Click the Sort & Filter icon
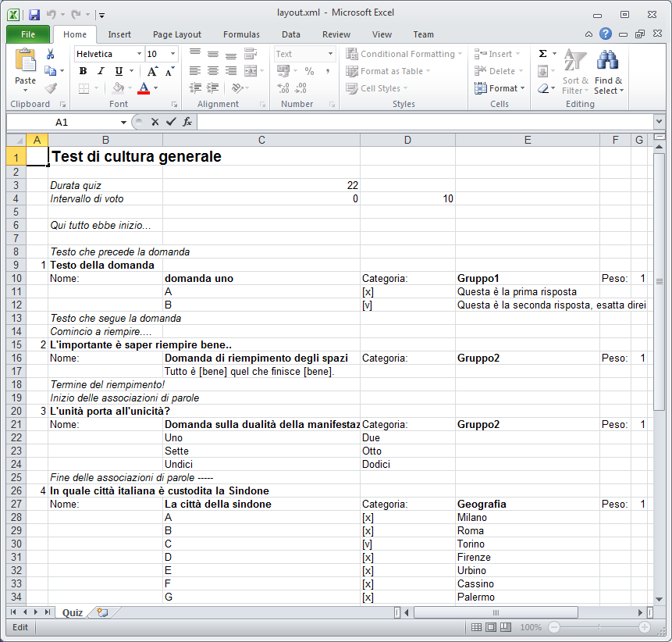This screenshot has height=642, width=672. click(575, 72)
